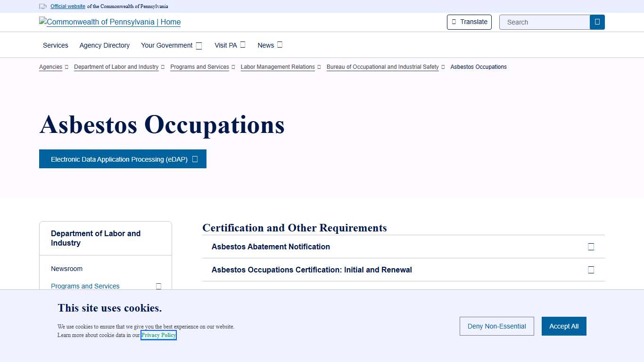Open Newsroom from the sidebar

coord(66,269)
